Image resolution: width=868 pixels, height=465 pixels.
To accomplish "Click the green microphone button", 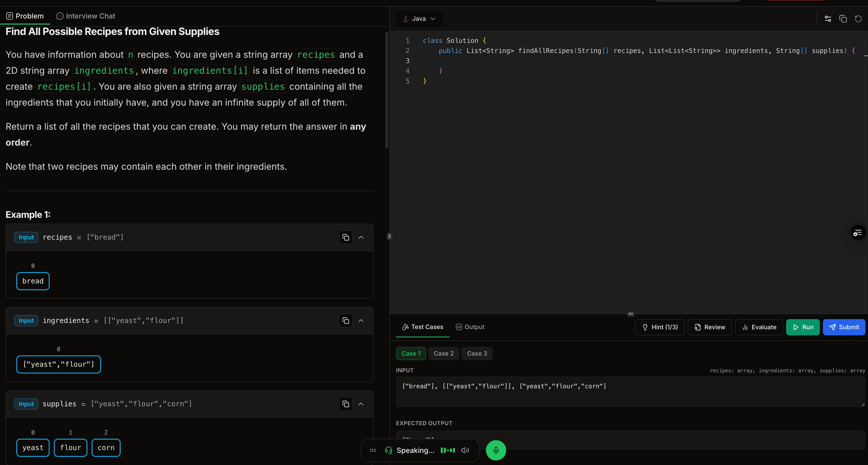I will [495, 450].
